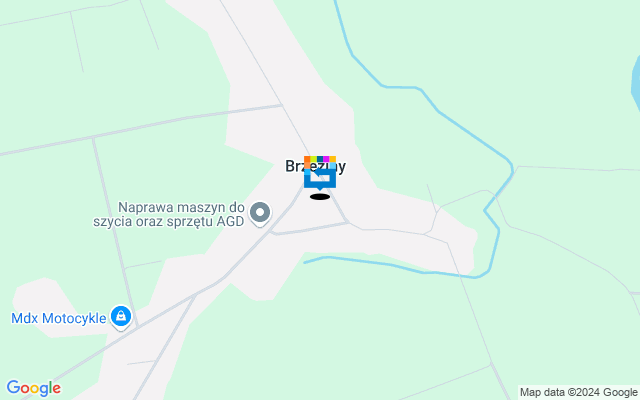Viewport: 640px width, 400px height.
Task: Pick the magenta square atop the marker
Action: (327, 159)
